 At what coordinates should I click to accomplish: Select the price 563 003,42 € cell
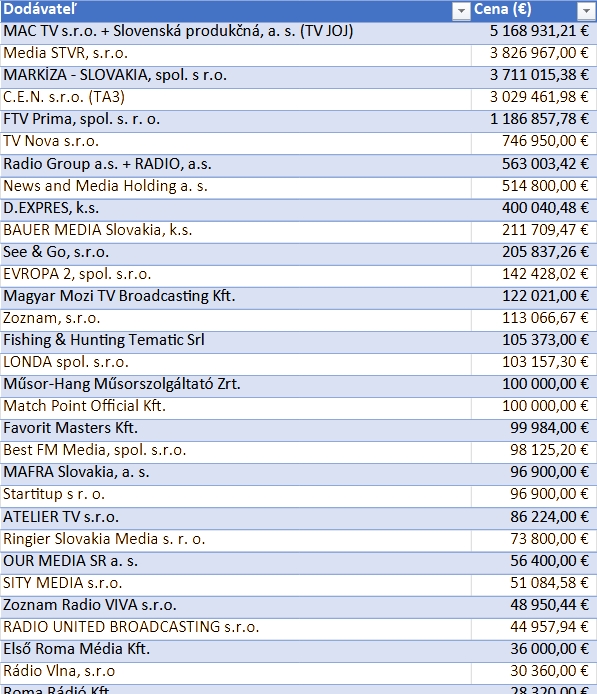click(534, 166)
